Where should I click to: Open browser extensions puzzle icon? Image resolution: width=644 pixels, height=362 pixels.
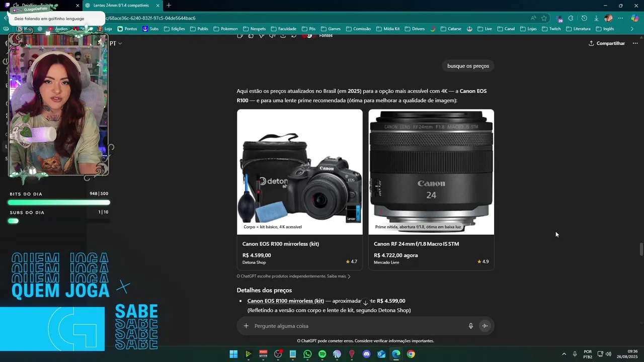(571, 18)
